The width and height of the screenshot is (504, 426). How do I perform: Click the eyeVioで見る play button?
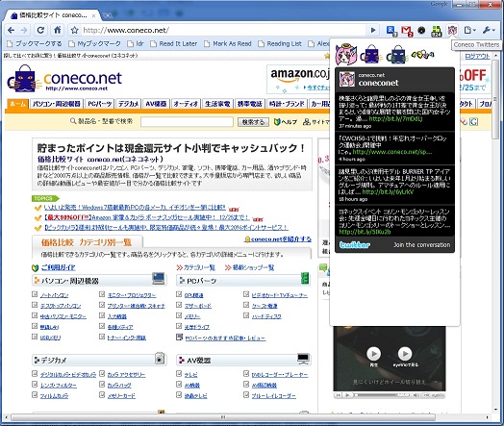pos(405,354)
